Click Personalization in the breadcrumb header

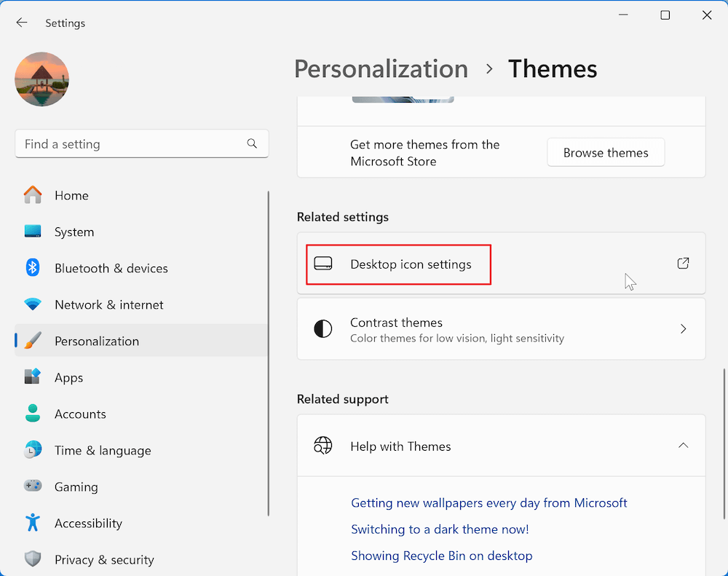[381, 69]
